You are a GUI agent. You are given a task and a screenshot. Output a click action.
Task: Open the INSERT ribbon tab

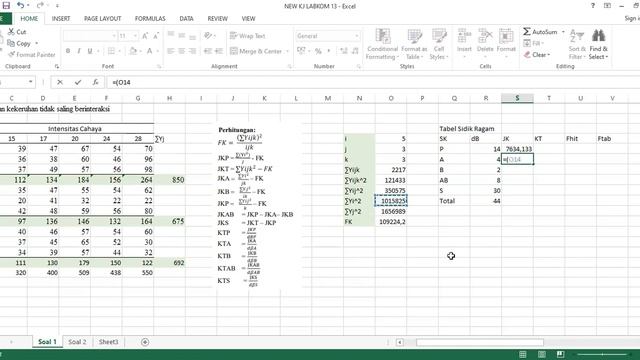61,19
